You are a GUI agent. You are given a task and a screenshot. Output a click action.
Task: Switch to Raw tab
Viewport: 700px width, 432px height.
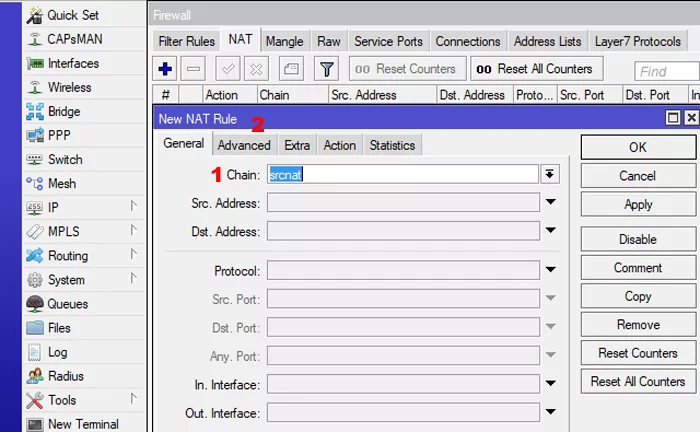[329, 42]
